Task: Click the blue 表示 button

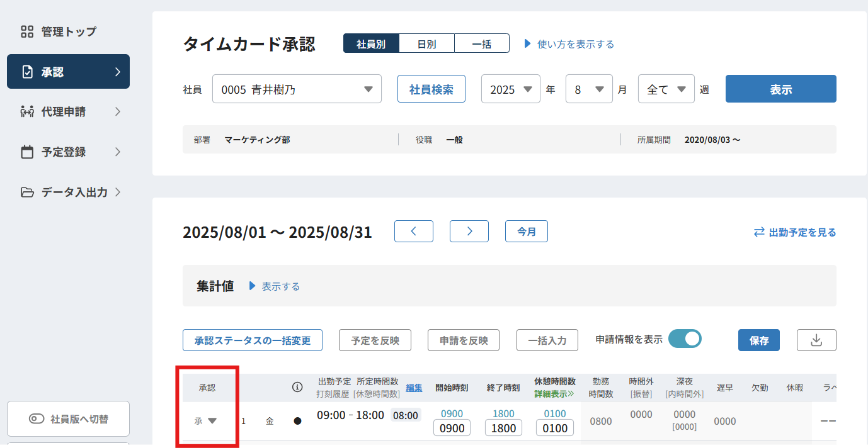Action: pyautogui.click(x=780, y=89)
